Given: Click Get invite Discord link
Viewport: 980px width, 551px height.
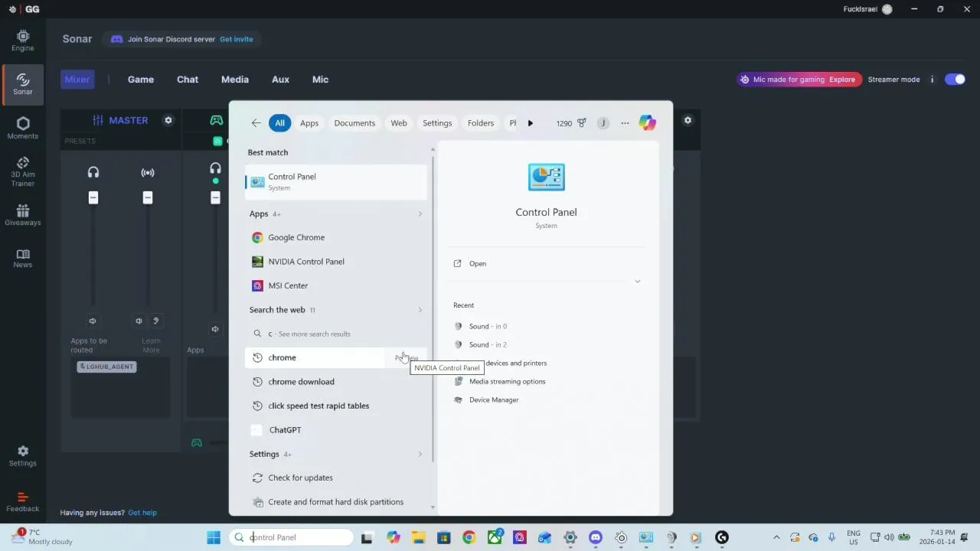Looking at the screenshot, I should click(236, 39).
